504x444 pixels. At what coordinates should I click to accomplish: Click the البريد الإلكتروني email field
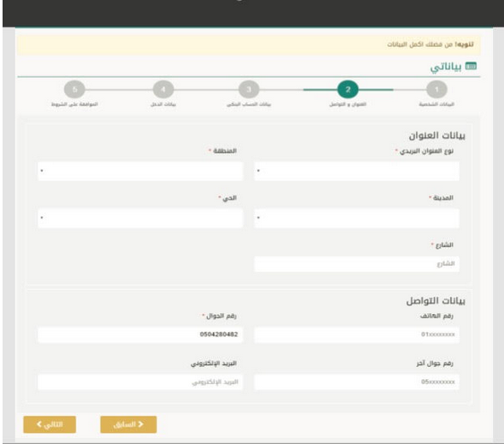(140, 382)
